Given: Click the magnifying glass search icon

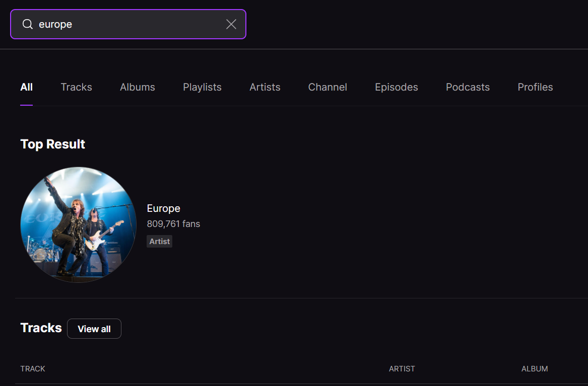Looking at the screenshot, I should [27, 24].
